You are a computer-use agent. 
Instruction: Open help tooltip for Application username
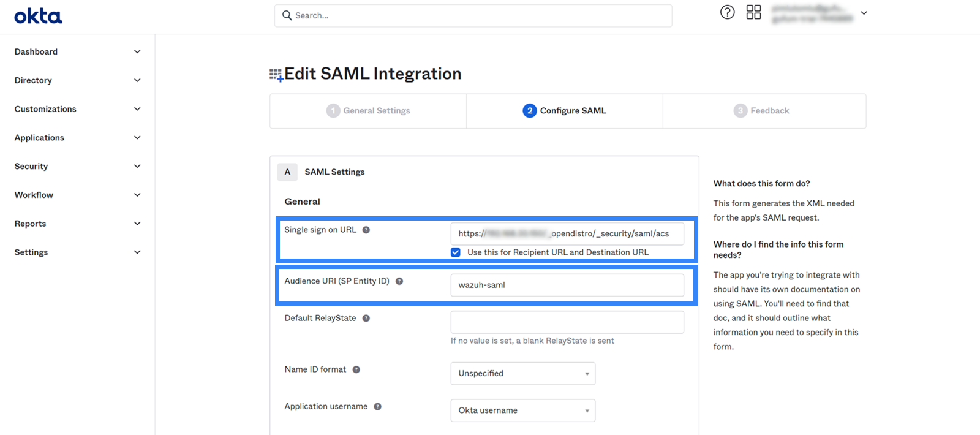click(x=378, y=406)
